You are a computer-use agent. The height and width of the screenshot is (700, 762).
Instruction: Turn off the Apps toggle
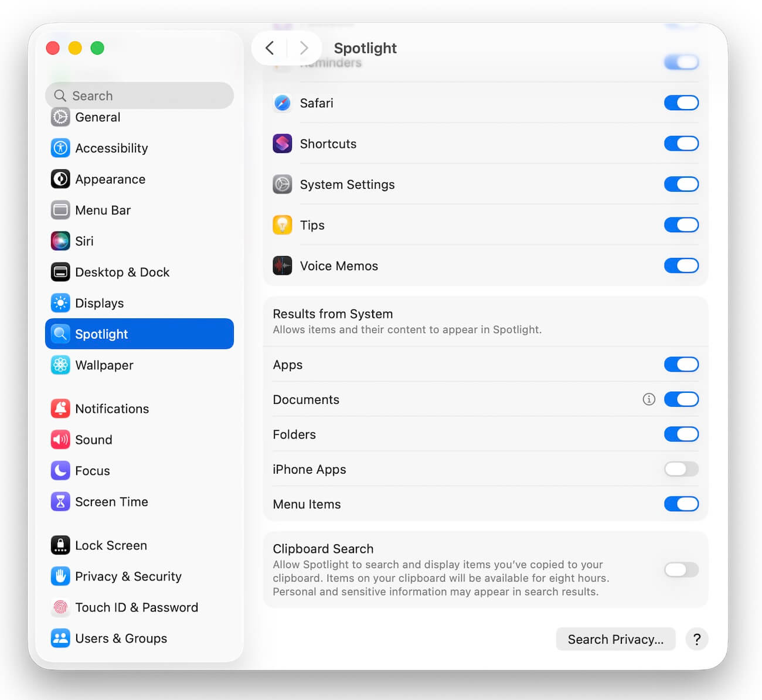pos(681,365)
